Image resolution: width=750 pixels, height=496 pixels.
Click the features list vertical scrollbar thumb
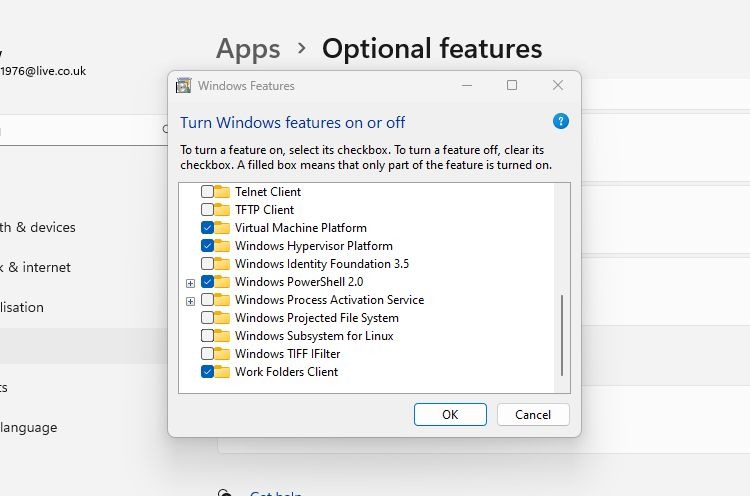pyautogui.click(x=562, y=335)
